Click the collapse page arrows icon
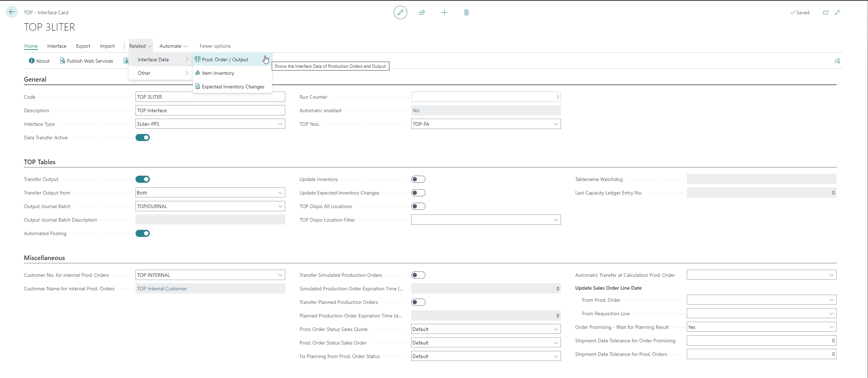This screenshot has height=378, width=868. (x=837, y=12)
